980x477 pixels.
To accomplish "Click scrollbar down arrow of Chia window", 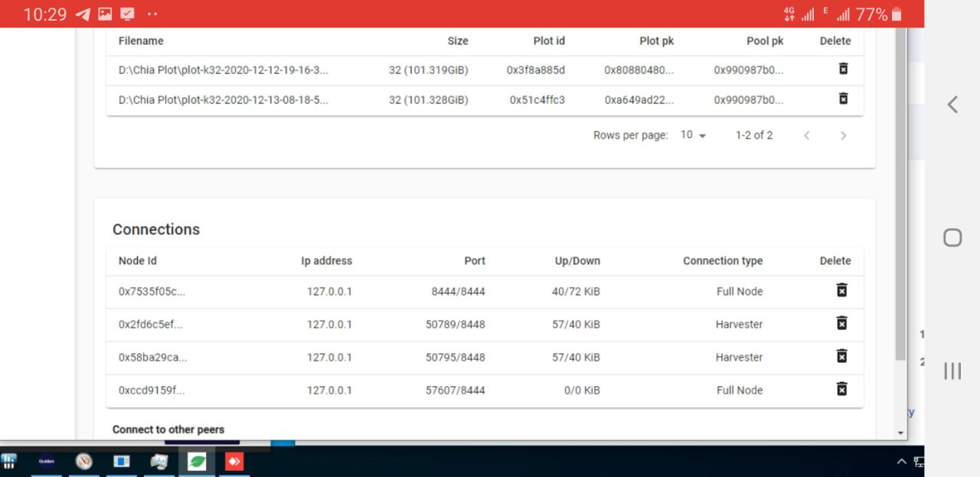I will click(x=900, y=433).
